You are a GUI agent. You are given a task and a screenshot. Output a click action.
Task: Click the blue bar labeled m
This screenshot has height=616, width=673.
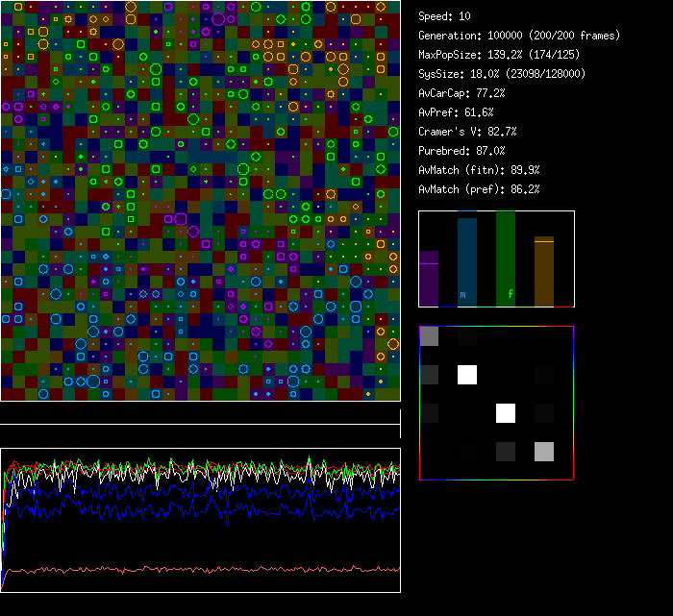tap(466, 261)
